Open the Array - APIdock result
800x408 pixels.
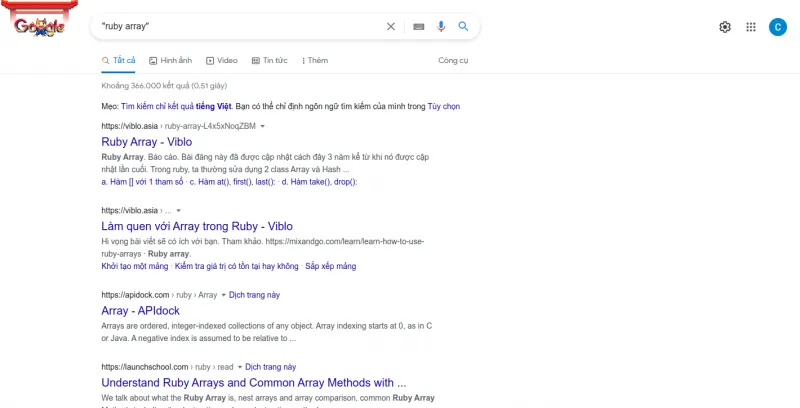pos(140,311)
